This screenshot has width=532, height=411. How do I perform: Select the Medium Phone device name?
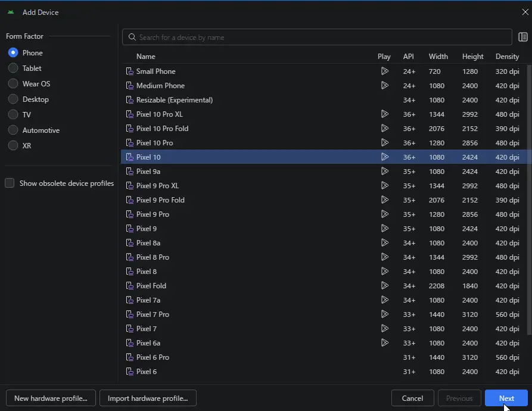coord(160,85)
